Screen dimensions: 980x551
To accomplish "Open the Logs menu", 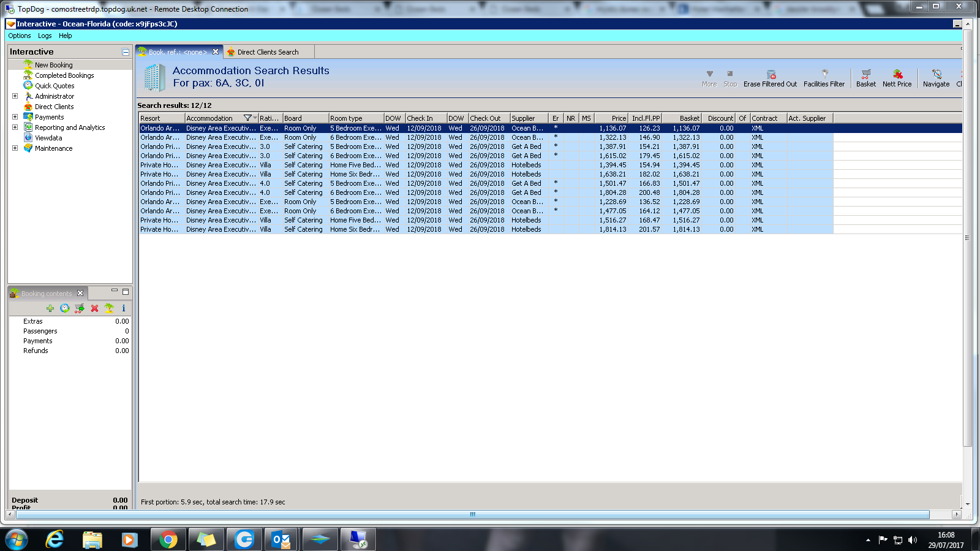I will coord(45,36).
